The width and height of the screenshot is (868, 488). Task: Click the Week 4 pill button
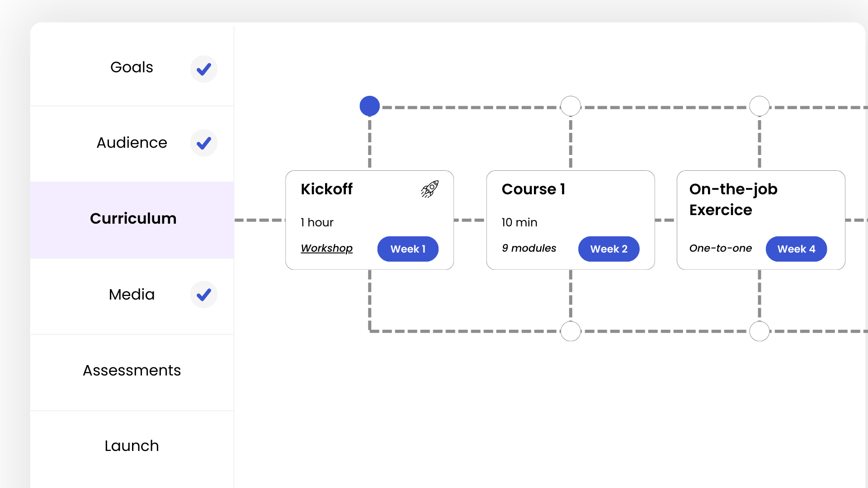(796, 249)
